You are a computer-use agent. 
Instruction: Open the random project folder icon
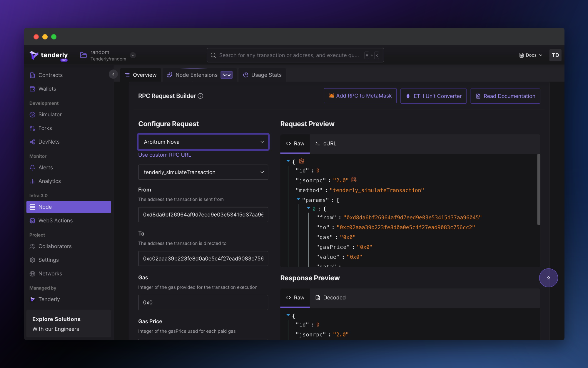tap(83, 55)
